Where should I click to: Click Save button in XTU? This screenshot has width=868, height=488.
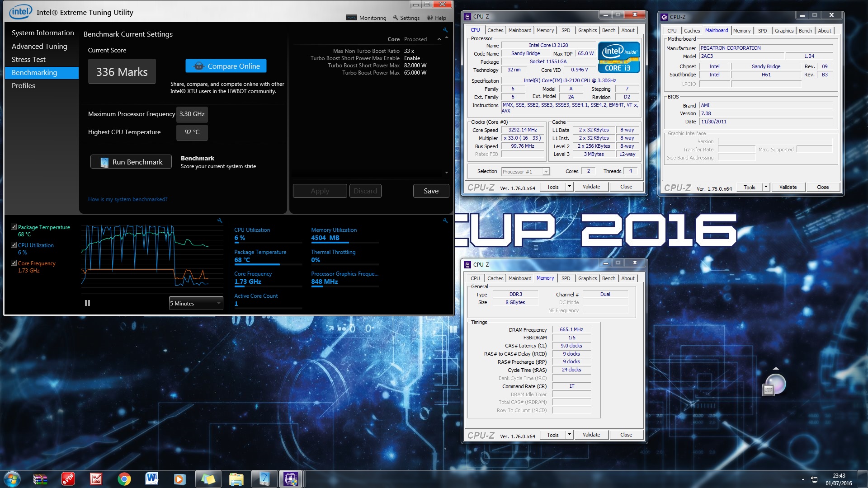pyautogui.click(x=431, y=191)
